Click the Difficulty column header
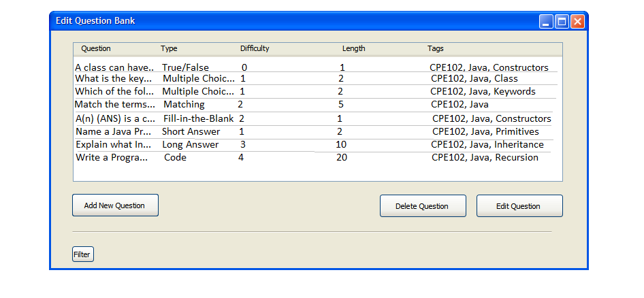644x298 pixels. [x=255, y=49]
